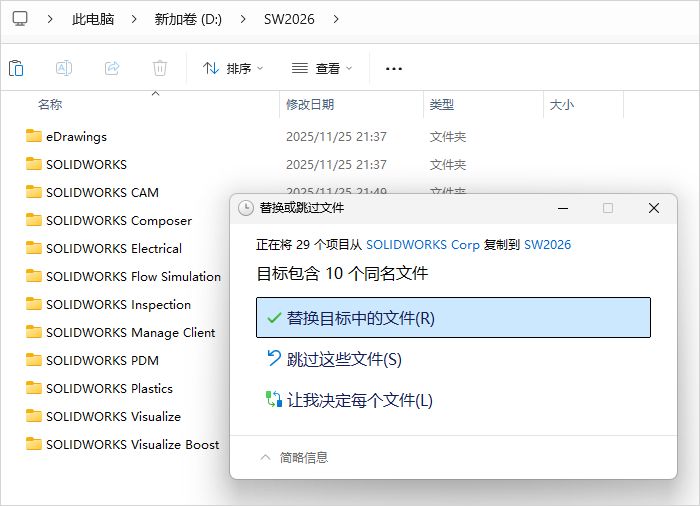Open the 查看 view dropdown
Image resolution: width=700 pixels, height=506 pixels.
322,68
